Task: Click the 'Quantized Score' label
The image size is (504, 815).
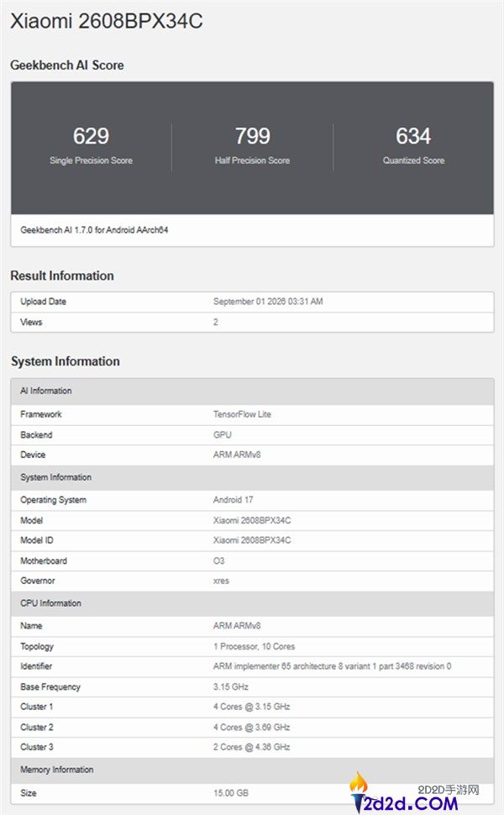Action: (x=413, y=160)
